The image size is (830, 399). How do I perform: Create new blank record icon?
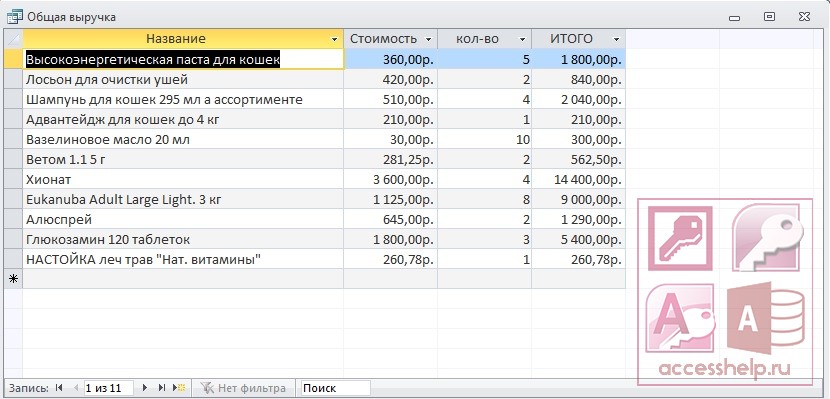pos(179,388)
